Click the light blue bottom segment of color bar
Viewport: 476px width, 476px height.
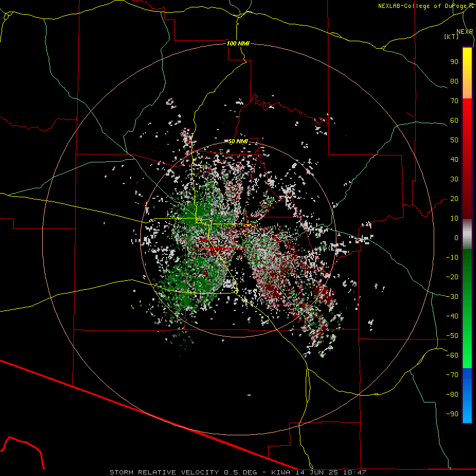[467, 413]
